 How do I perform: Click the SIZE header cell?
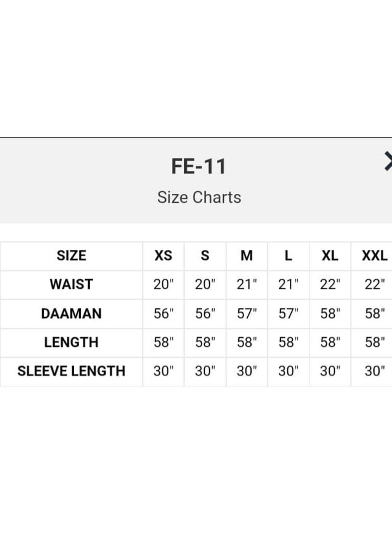coord(71,256)
